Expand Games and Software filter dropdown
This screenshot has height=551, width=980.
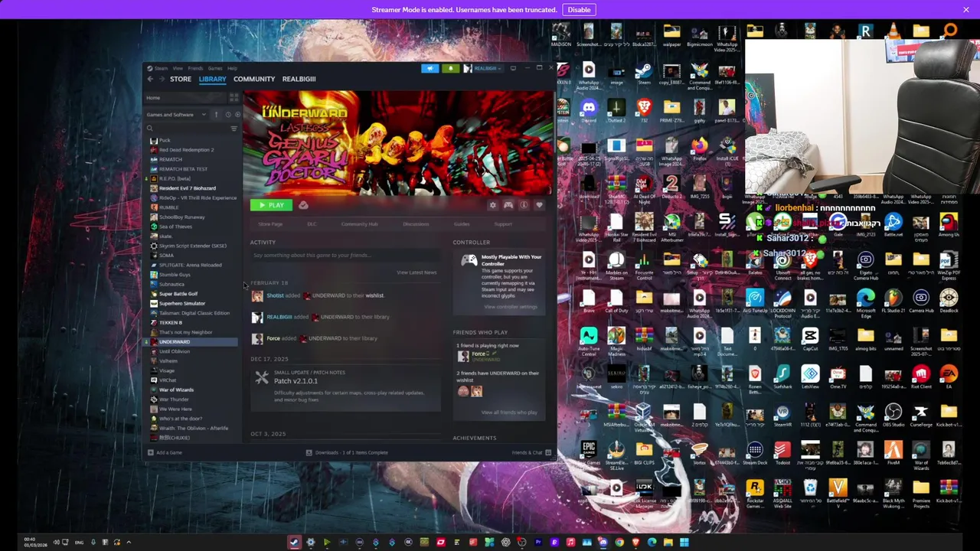click(176, 115)
